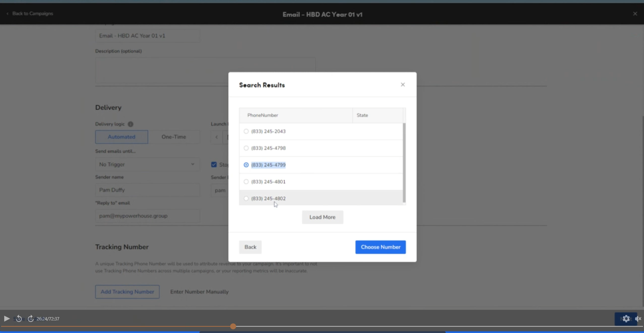Click the video progress slider handle
The width and height of the screenshot is (644, 333).
233,327
